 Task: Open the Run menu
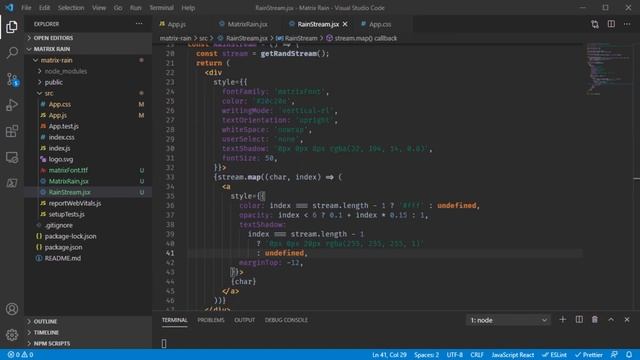point(136,8)
